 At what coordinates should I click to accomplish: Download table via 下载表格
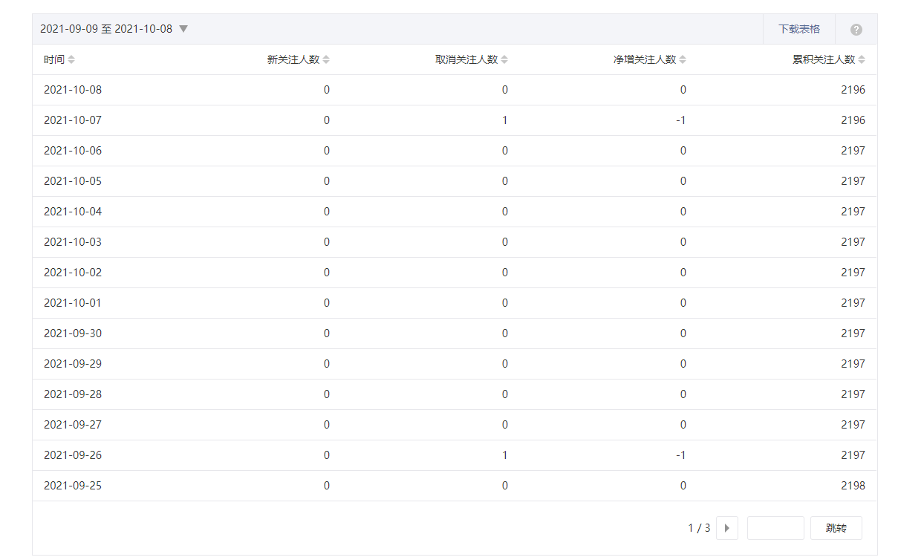pos(799,29)
